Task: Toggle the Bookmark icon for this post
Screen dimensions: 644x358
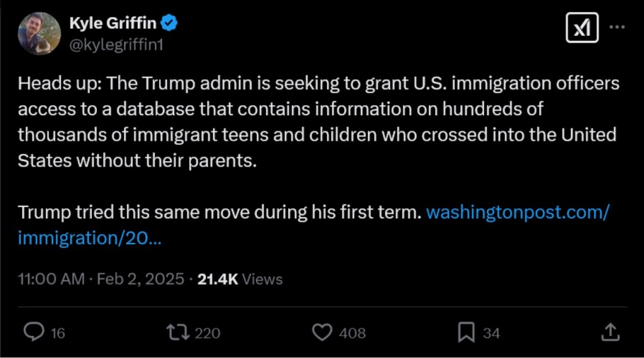Action: (466, 332)
